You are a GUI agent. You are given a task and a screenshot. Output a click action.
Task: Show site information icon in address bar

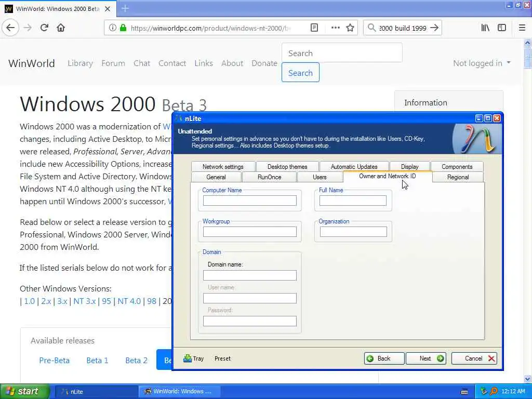point(113,28)
